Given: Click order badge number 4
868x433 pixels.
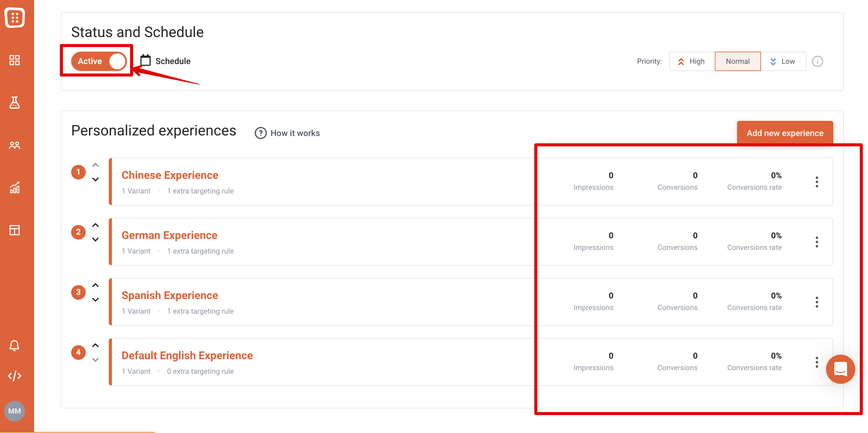Looking at the screenshot, I should point(78,353).
